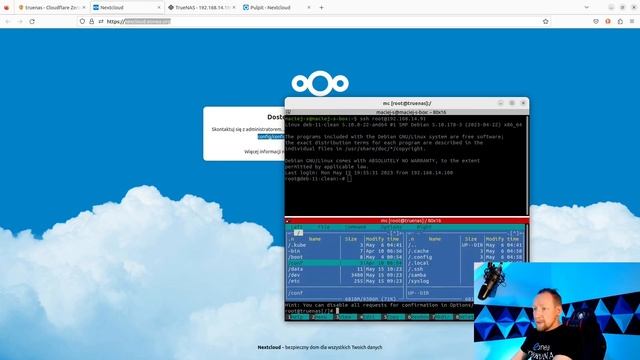Image resolution: width=640 pixels, height=360 pixels.
Task: Select /data row in left panel
Action: tap(345, 269)
